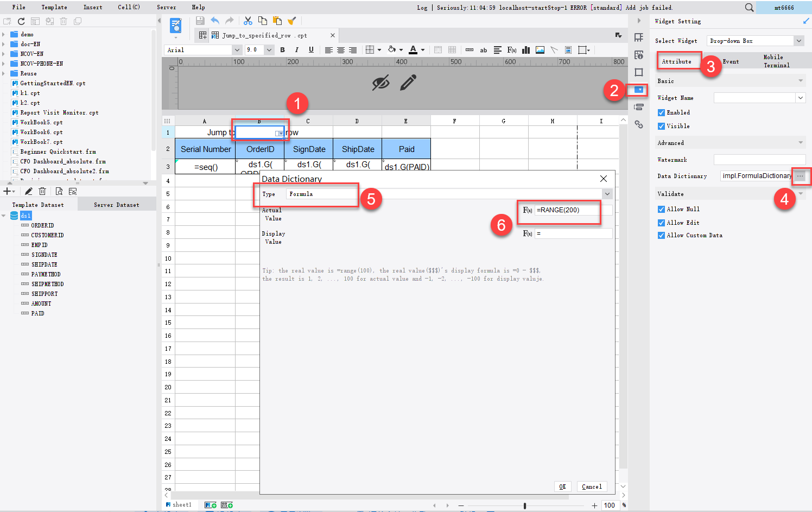Open the Server menu

(x=166, y=7)
